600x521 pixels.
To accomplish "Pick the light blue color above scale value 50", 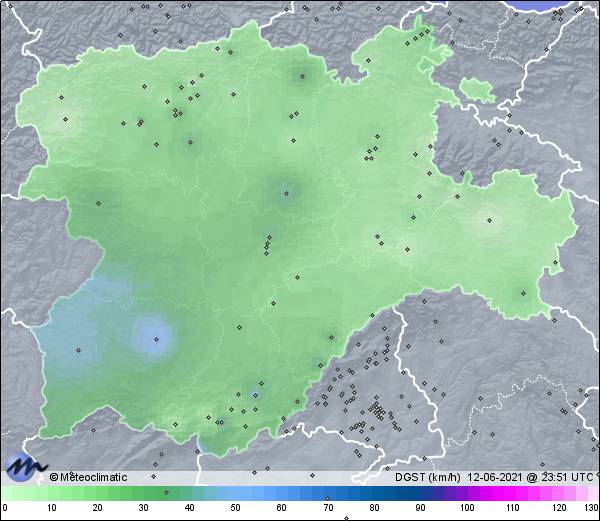I will (235, 494).
